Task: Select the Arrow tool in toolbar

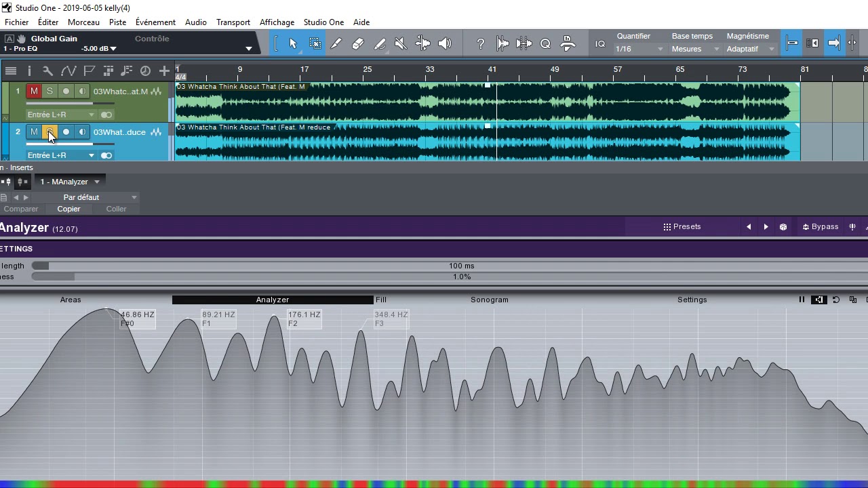Action: pos(293,43)
